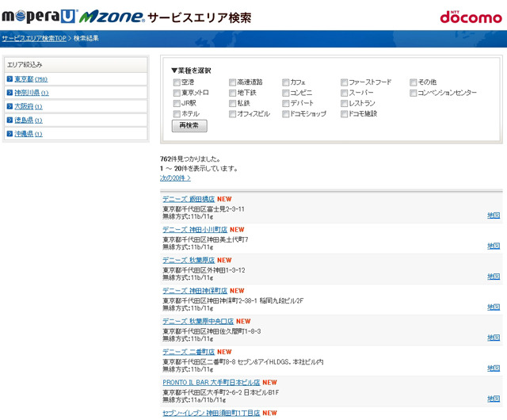The width and height of the screenshot is (507, 420).
Task: Filter by 東京都 area link
Action: [31, 79]
